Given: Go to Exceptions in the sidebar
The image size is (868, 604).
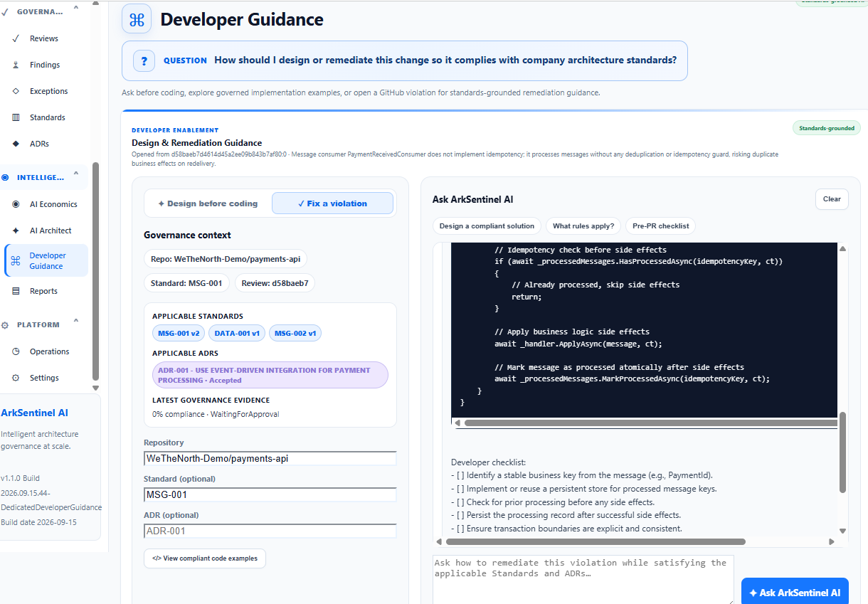Looking at the screenshot, I should coord(48,91).
